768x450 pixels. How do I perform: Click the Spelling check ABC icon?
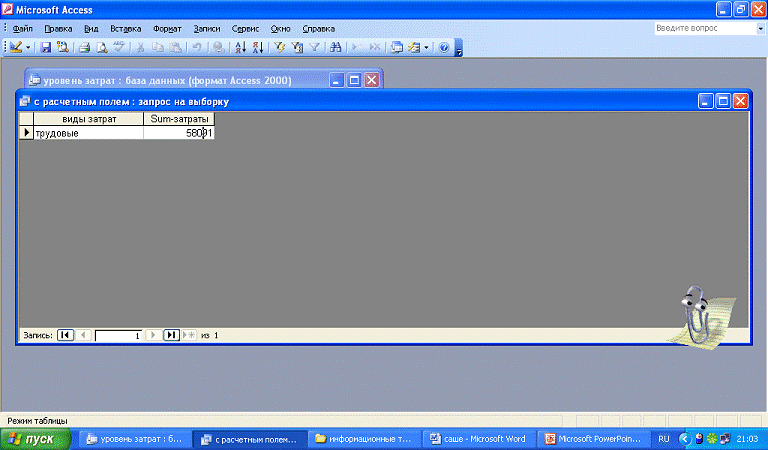119,47
